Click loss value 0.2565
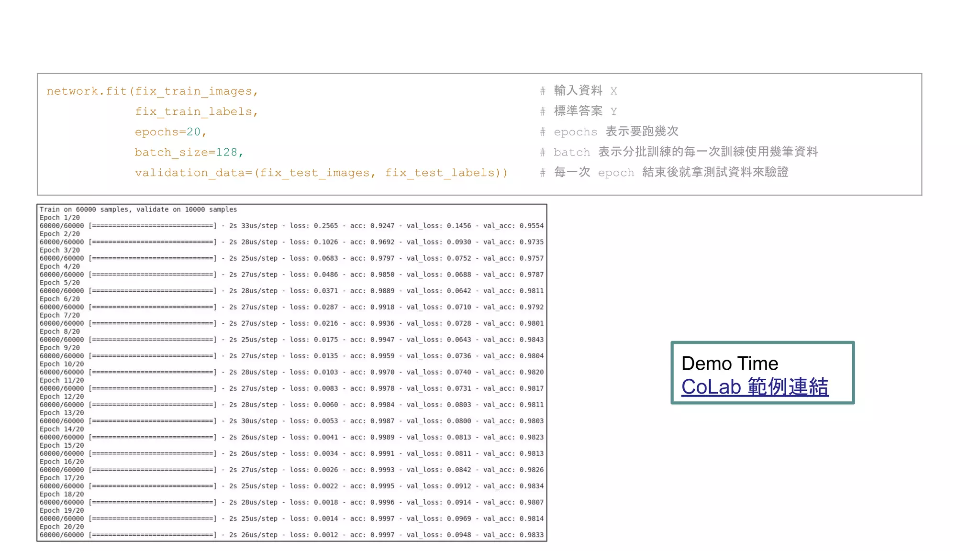 (x=326, y=226)
